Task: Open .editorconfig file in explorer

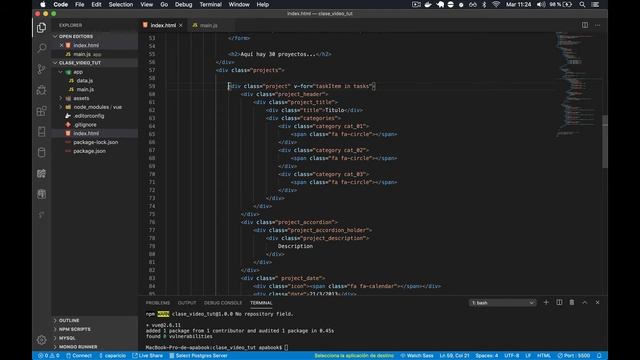Action: point(89,116)
